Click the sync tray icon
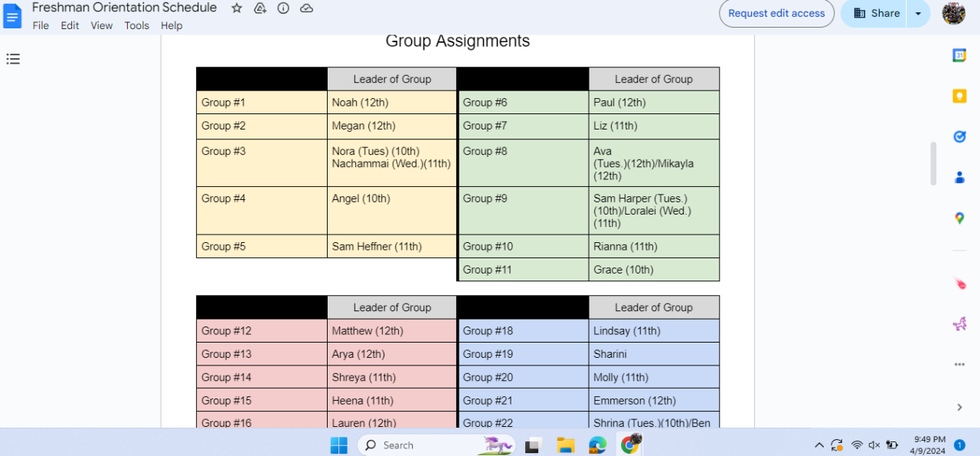This screenshot has width=980, height=456. point(837,445)
